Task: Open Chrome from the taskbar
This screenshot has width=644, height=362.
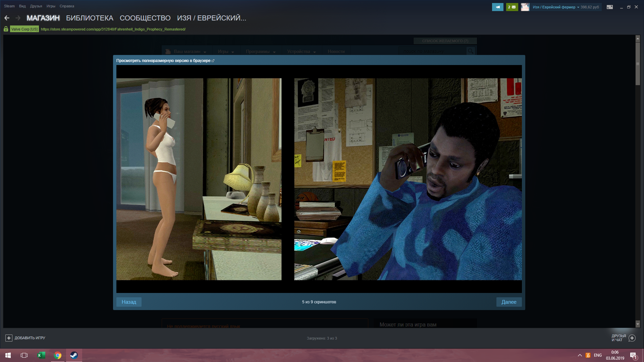Action: [x=58, y=355]
